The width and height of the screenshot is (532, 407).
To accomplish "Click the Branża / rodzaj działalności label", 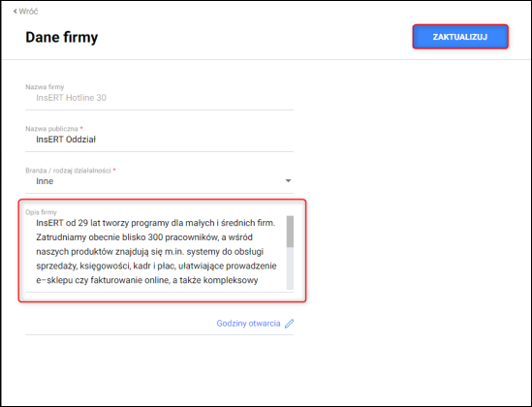I will tap(68, 171).
